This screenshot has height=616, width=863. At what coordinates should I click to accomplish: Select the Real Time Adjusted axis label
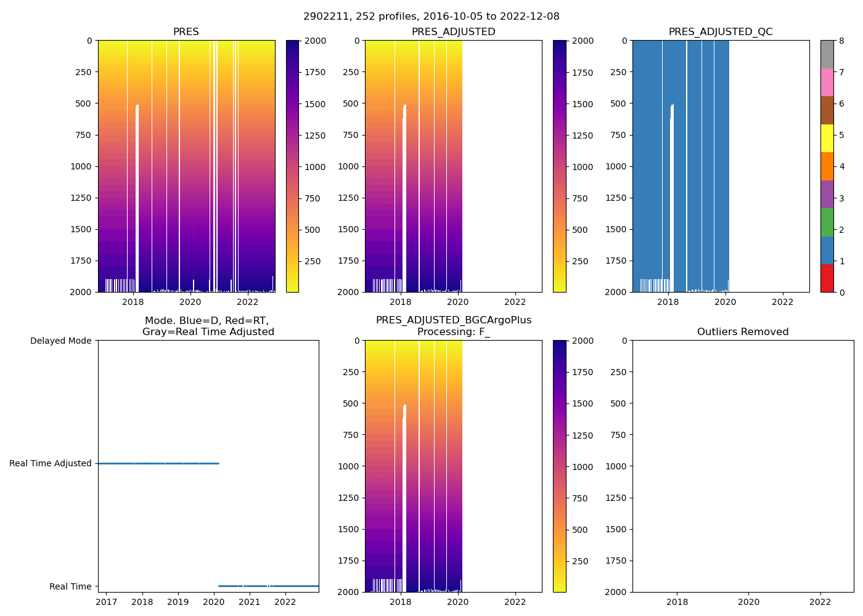50,463
